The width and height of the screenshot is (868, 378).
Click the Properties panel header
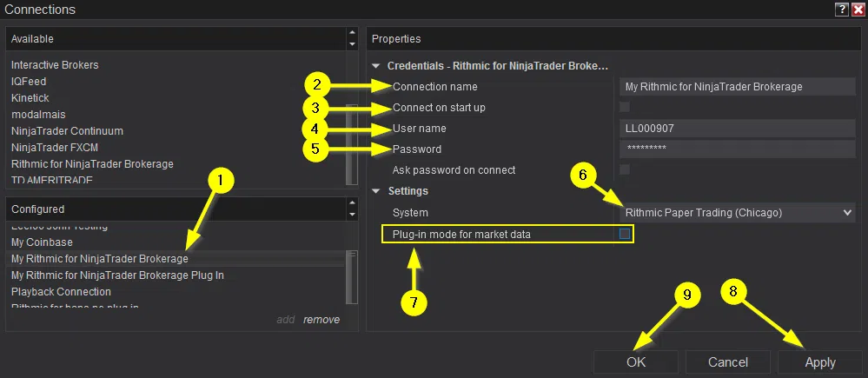tap(614, 39)
